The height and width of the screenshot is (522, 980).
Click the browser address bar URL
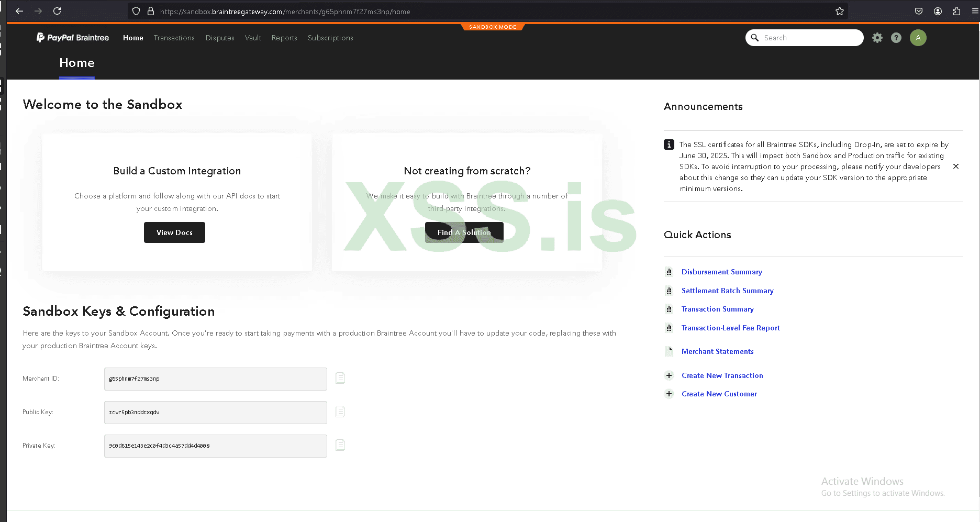click(x=285, y=12)
